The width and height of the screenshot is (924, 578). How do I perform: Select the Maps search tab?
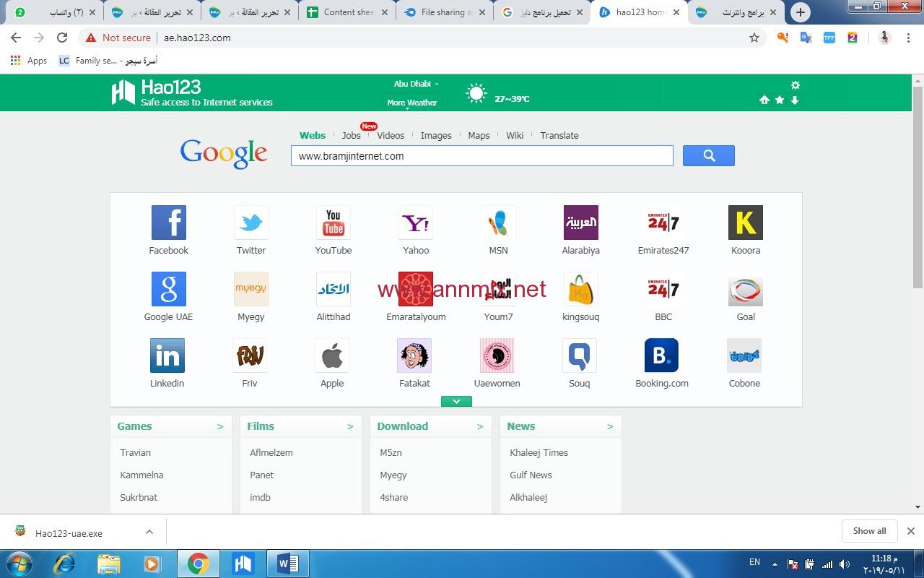(x=479, y=135)
